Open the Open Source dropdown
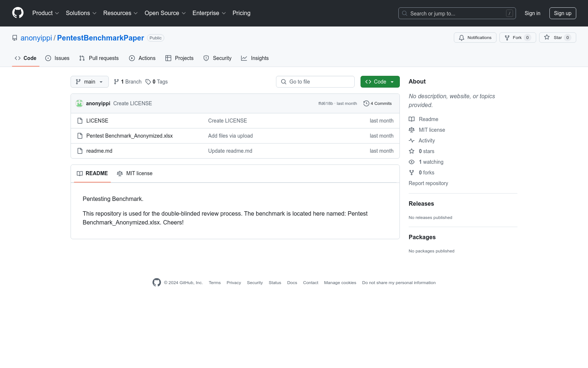This screenshot has width=588, height=368. pyautogui.click(x=165, y=13)
